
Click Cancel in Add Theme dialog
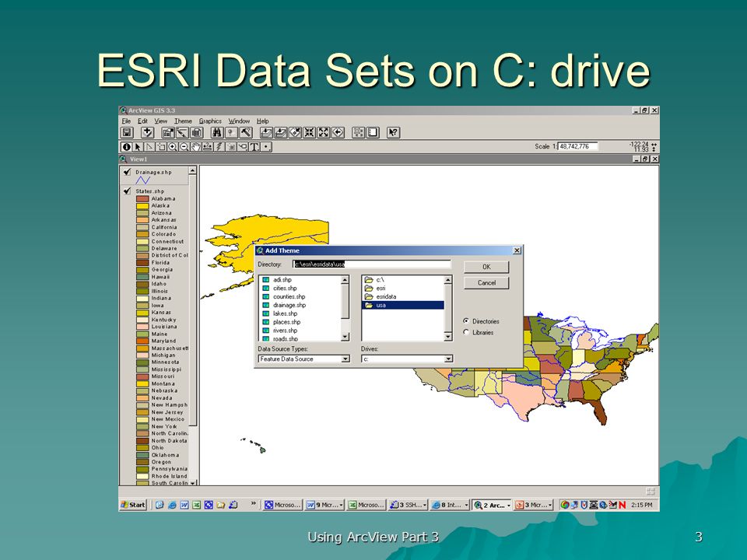click(x=486, y=283)
